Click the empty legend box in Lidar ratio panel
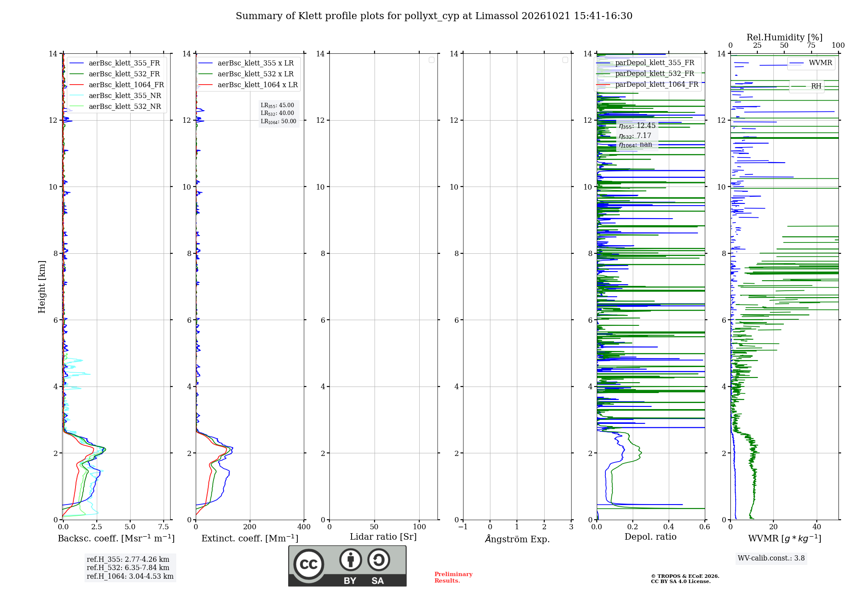The image size is (868, 590). 431,60
